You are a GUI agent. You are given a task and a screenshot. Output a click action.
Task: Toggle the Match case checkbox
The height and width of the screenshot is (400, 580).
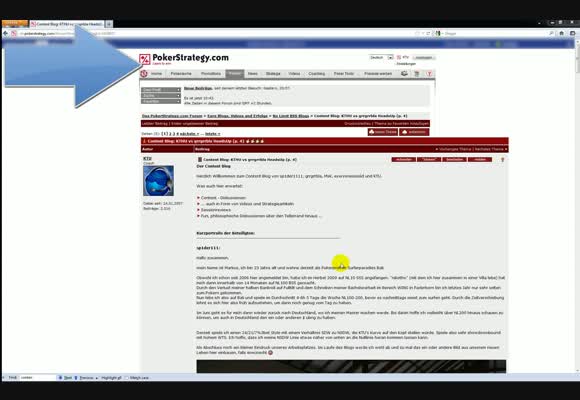click(127, 377)
